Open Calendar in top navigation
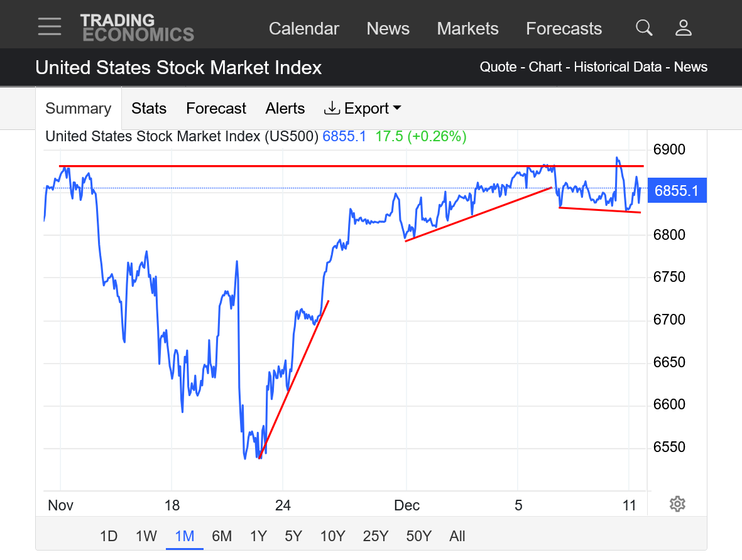 [x=304, y=29]
